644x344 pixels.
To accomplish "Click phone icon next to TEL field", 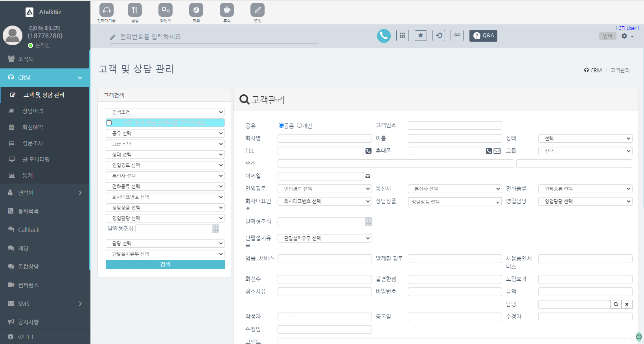I will pos(368,151).
